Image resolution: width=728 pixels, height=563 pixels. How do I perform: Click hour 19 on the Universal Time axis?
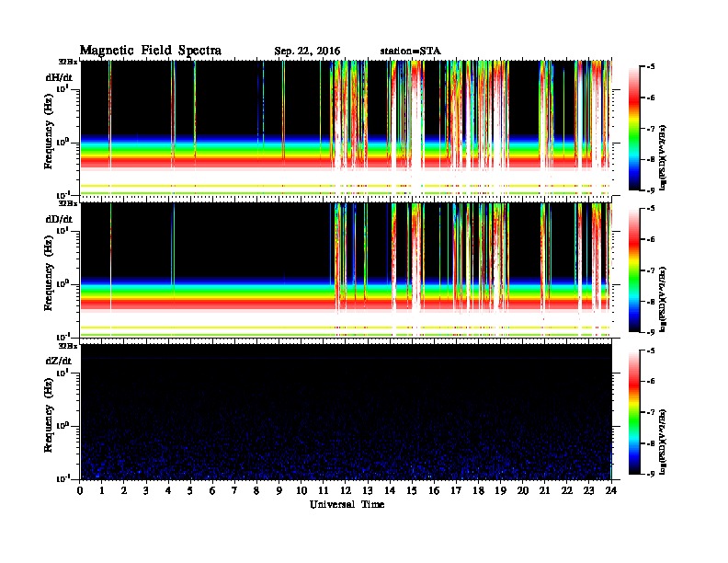pos(500,491)
